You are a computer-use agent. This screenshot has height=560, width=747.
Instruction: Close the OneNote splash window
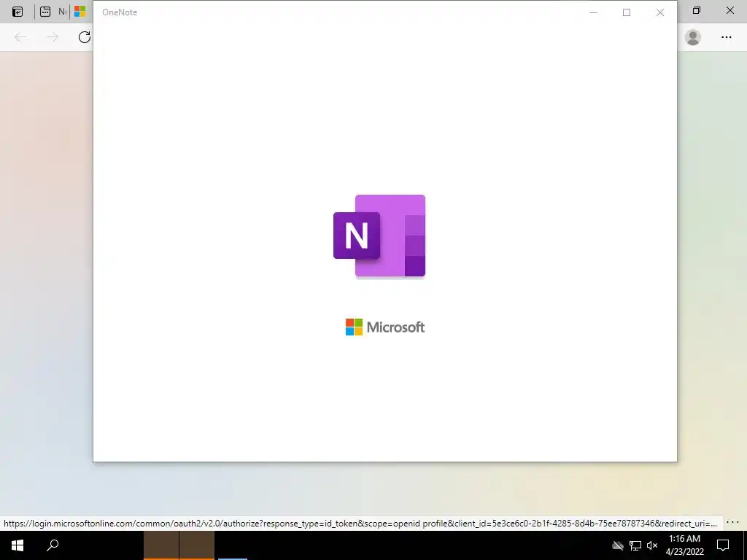click(x=659, y=12)
